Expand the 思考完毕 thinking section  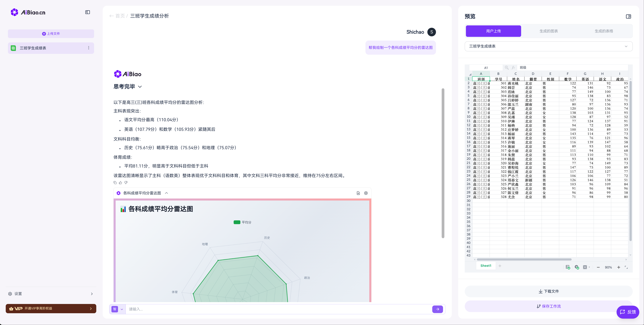(x=128, y=87)
